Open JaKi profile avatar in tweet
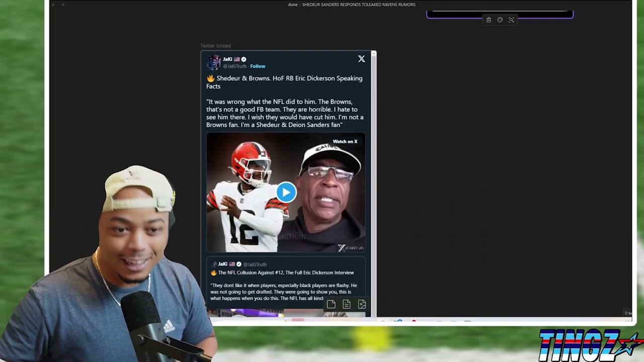 click(214, 62)
